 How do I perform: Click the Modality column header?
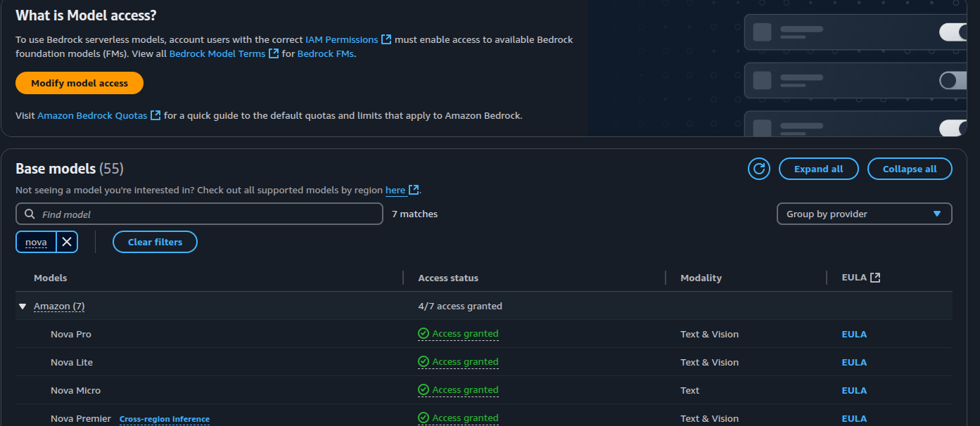[701, 278]
